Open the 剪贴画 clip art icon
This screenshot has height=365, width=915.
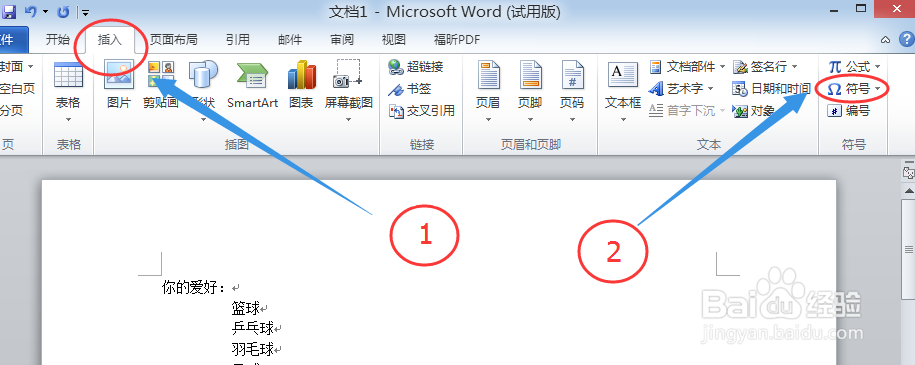pyautogui.click(x=160, y=75)
